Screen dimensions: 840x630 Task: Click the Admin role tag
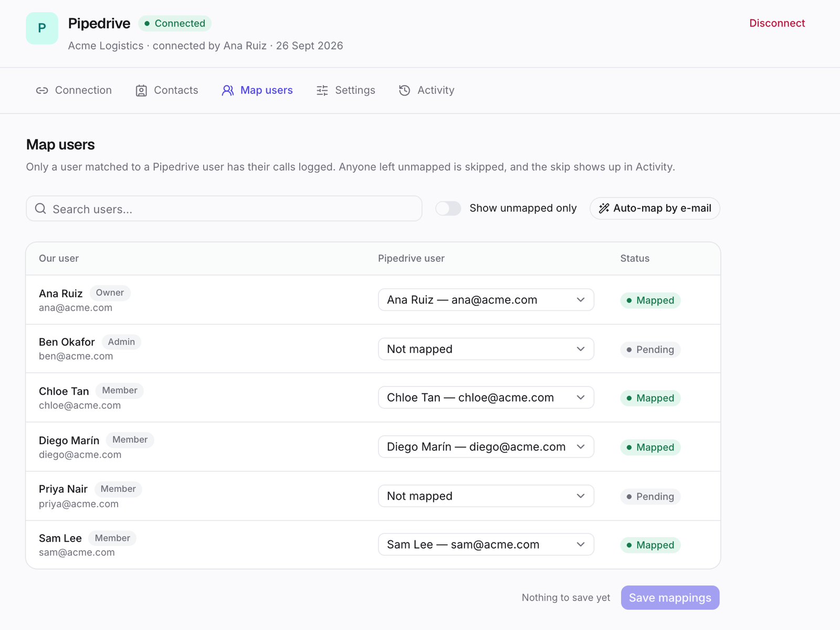pyautogui.click(x=121, y=342)
